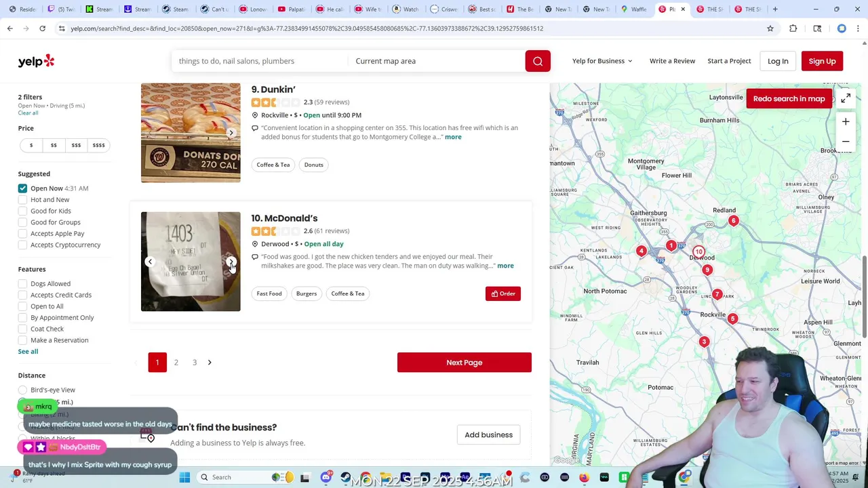Enable Accepts Credit Cards feature
The image size is (868, 488).
(23, 295)
